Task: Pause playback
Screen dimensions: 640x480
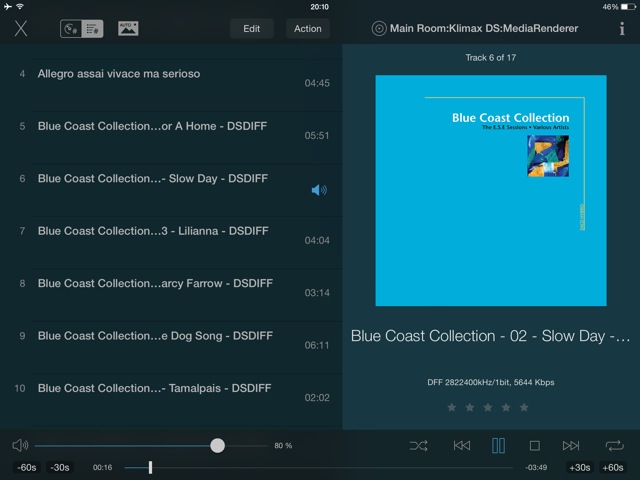Action: click(498, 445)
